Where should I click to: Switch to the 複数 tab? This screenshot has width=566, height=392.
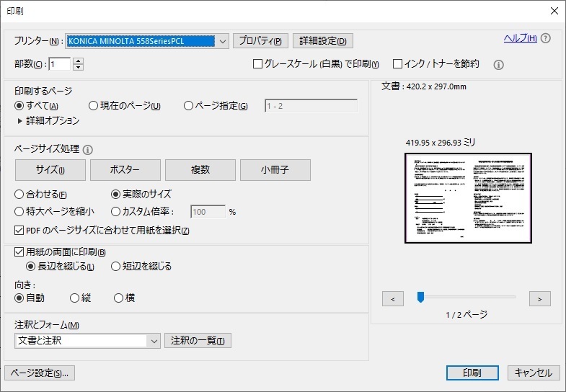pos(200,170)
